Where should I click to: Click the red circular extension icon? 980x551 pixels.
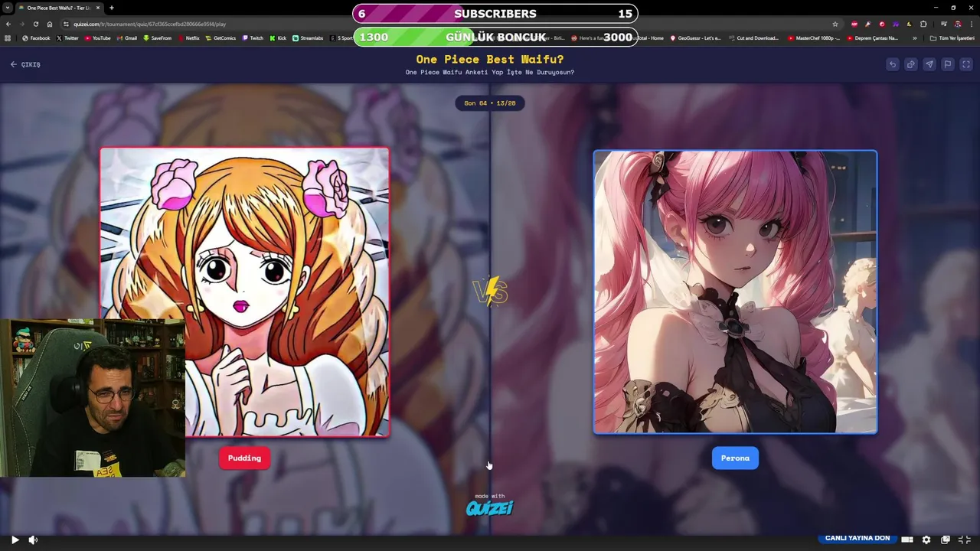coord(882,24)
